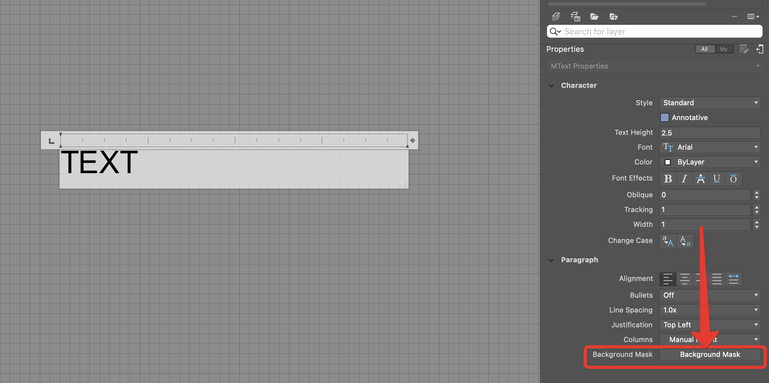Select distributed alignment with blue arrow

[733, 279]
